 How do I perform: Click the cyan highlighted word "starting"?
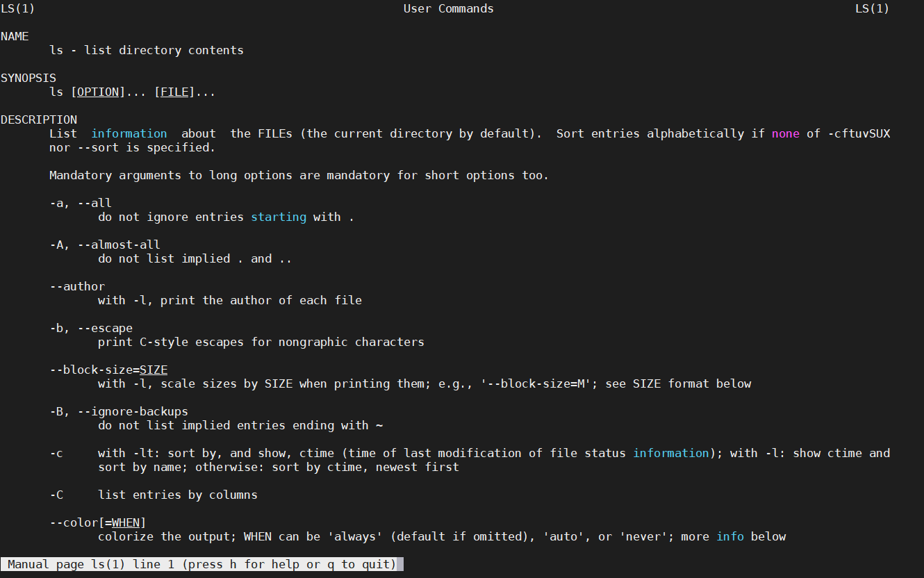pos(279,217)
